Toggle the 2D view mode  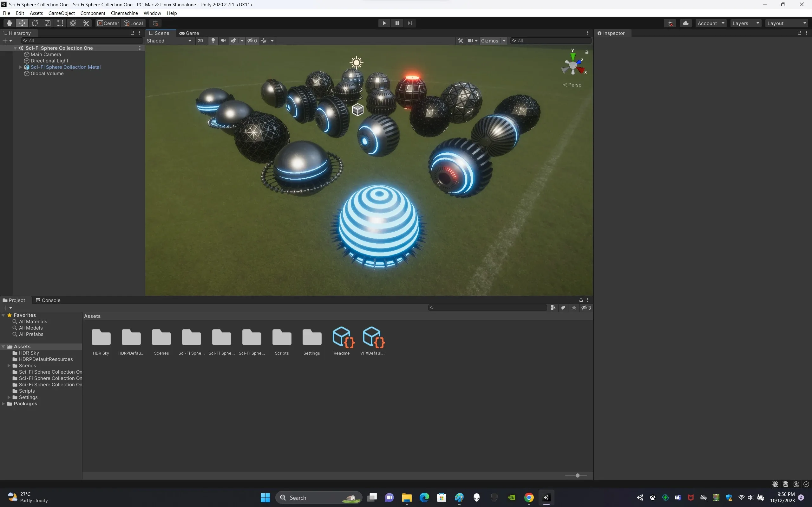pyautogui.click(x=200, y=41)
